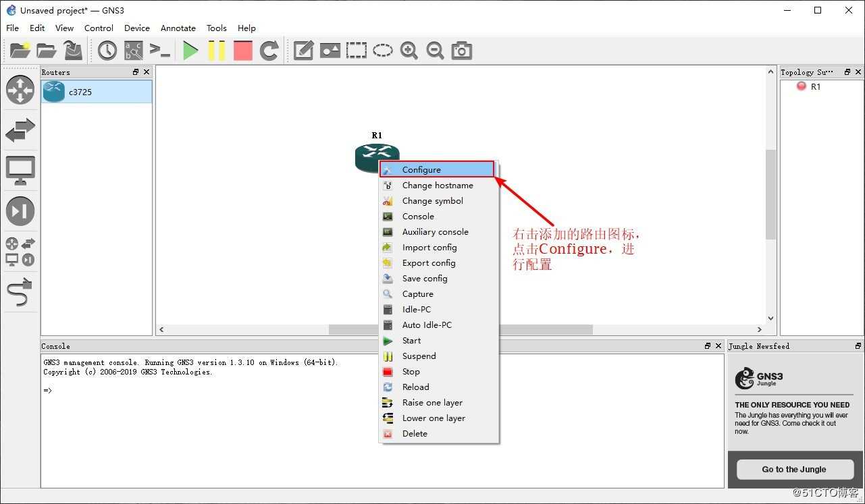The height and width of the screenshot is (504, 865).
Task: Choose Raise one layer from context menu
Action: pyautogui.click(x=438, y=402)
